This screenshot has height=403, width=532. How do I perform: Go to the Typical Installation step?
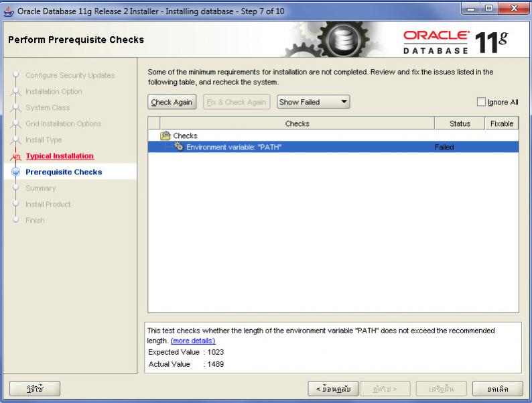[x=60, y=156]
